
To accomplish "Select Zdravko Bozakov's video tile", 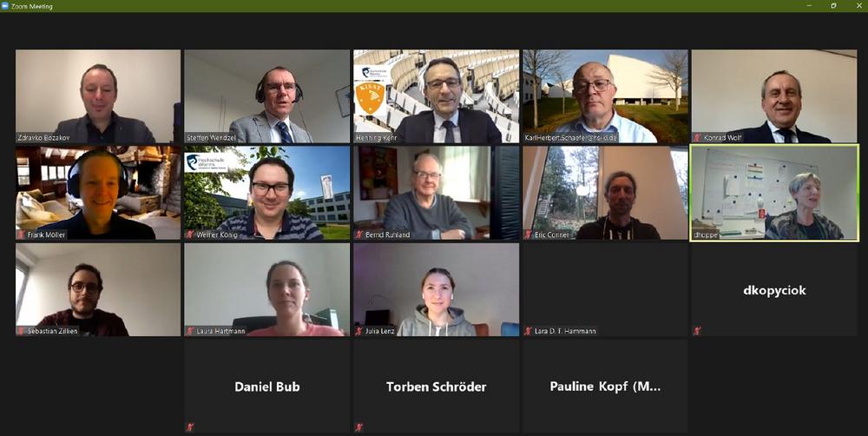I will 98,96.
